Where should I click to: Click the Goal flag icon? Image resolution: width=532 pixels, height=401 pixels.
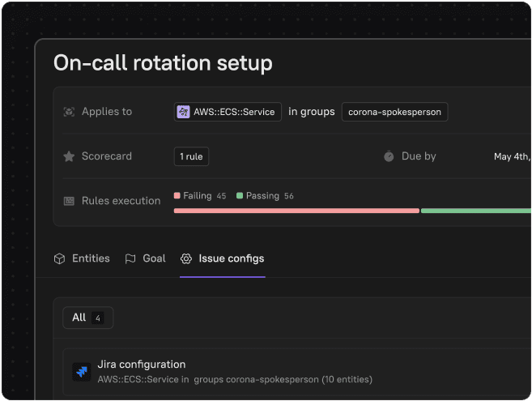[130, 258]
